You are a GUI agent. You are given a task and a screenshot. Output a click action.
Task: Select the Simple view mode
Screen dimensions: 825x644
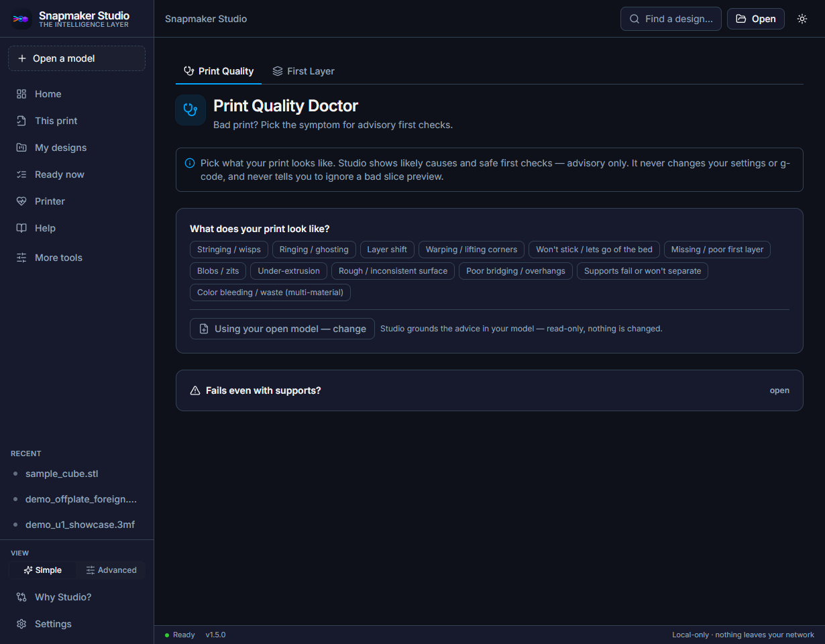(x=42, y=570)
